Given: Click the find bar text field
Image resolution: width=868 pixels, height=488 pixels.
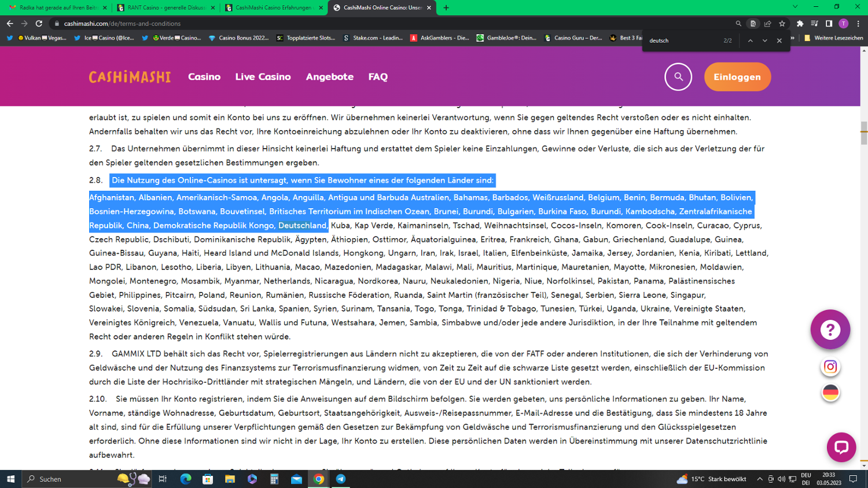Looking at the screenshot, I should point(683,40).
